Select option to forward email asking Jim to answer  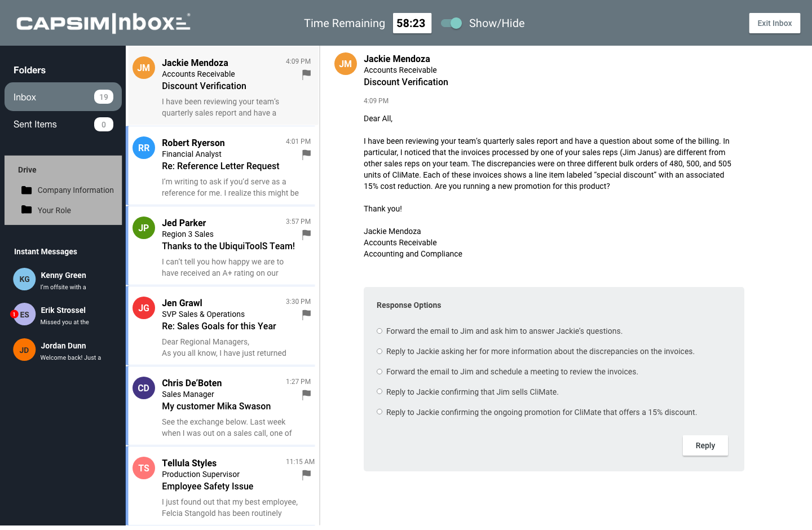(x=379, y=331)
